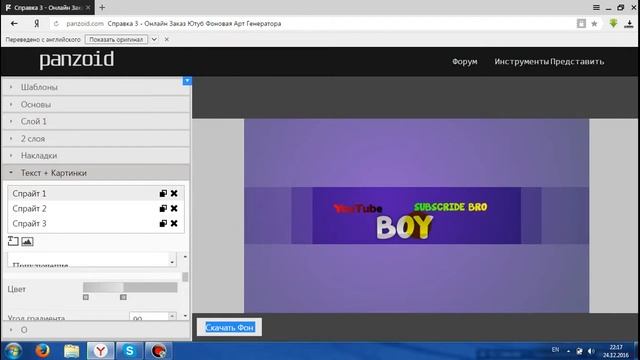Collapse the Текст + Картинки section
This screenshot has height=360, width=640.
pyautogui.click(x=96, y=173)
